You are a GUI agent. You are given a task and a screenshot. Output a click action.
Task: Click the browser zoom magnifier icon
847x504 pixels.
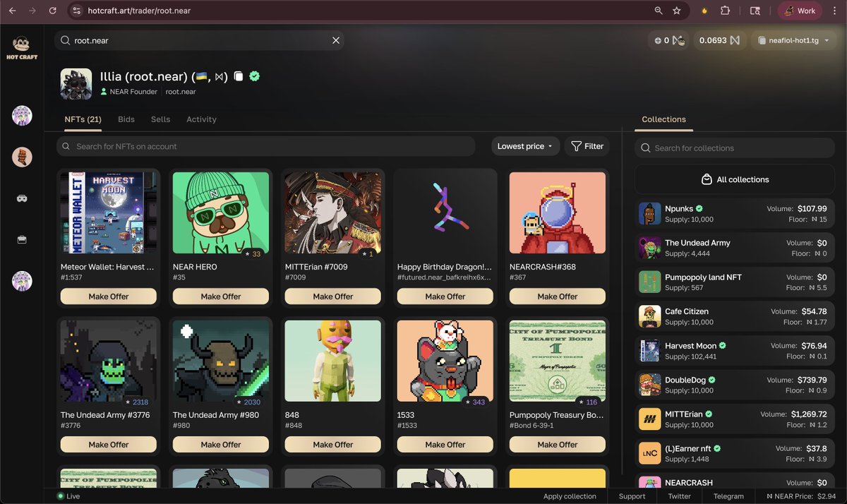pos(659,11)
